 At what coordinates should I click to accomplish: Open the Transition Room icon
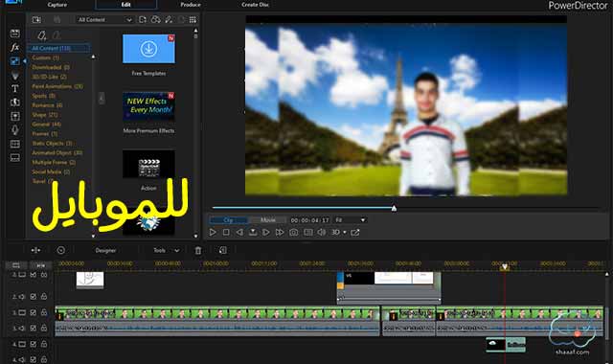pyautogui.click(x=15, y=102)
